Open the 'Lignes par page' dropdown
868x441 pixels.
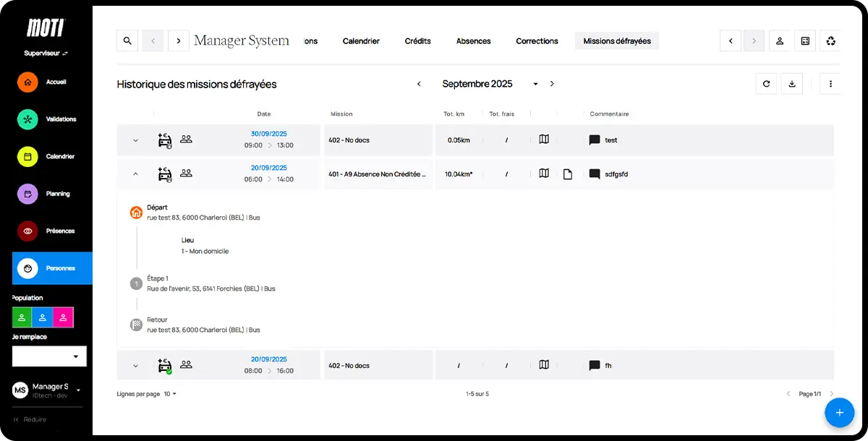point(169,393)
